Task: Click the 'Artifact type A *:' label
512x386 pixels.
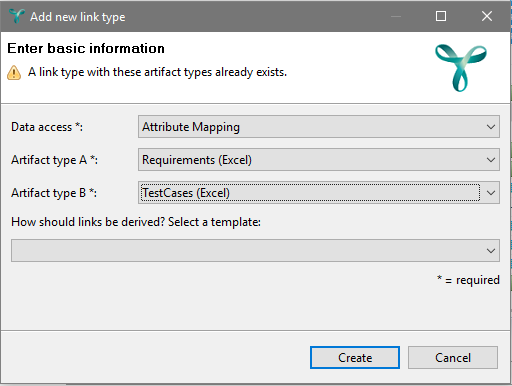Action: pos(54,160)
